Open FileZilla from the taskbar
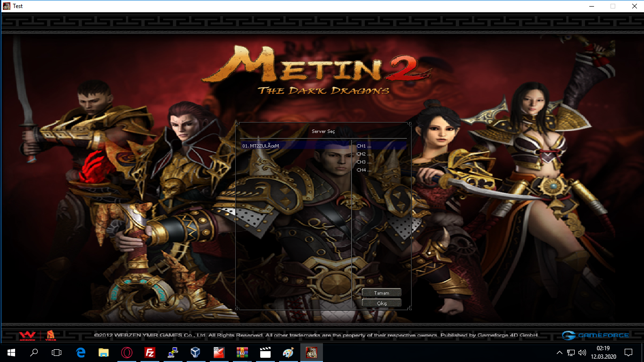644x362 pixels. [x=150, y=352]
